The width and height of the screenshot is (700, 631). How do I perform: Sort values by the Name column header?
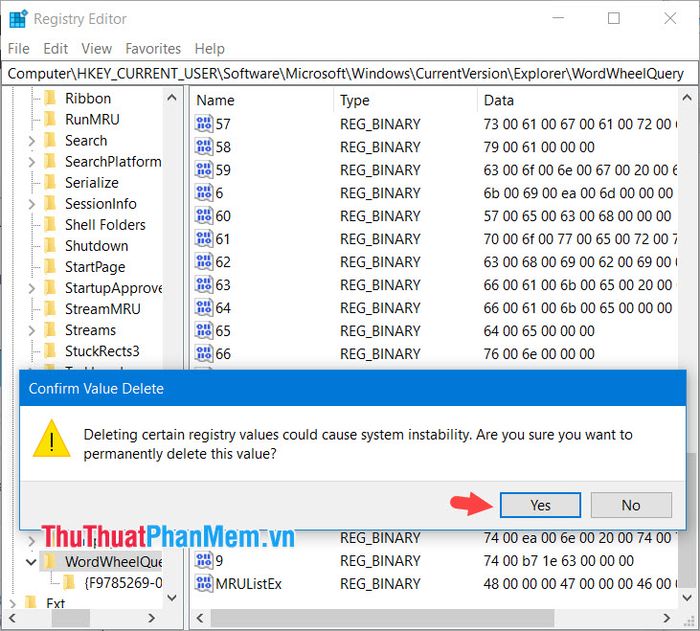(262, 100)
